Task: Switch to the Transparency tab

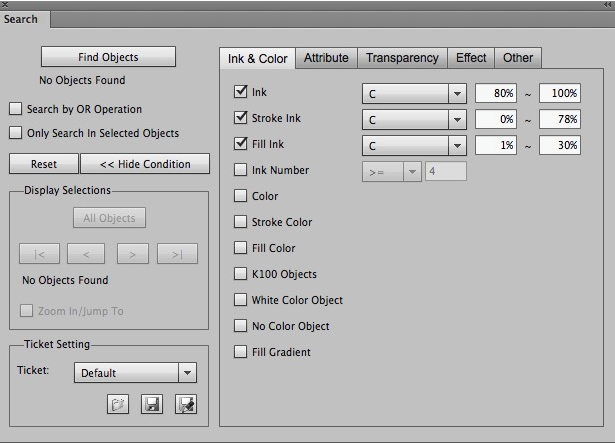Action: (401, 58)
